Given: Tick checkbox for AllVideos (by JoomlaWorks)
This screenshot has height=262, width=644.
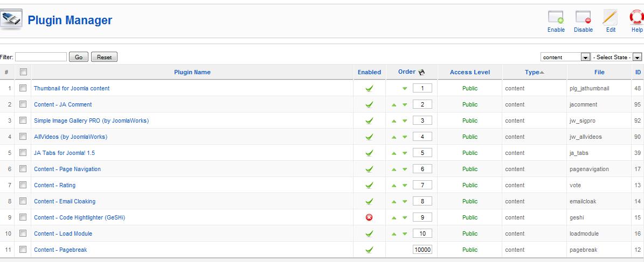Looking at the screenshot, I should [23, 136].
